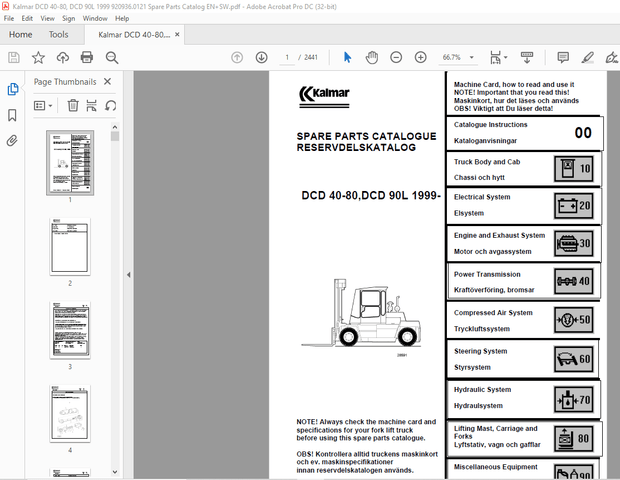Click the print pages icon in thumbnails
Screen dimensions: 620x480
tap(91, 106)
